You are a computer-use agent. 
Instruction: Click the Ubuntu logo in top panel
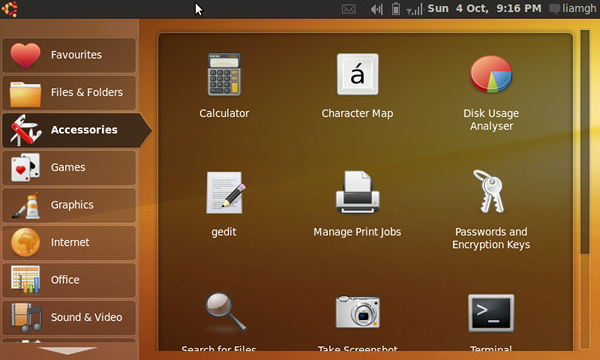click(10, 9)
